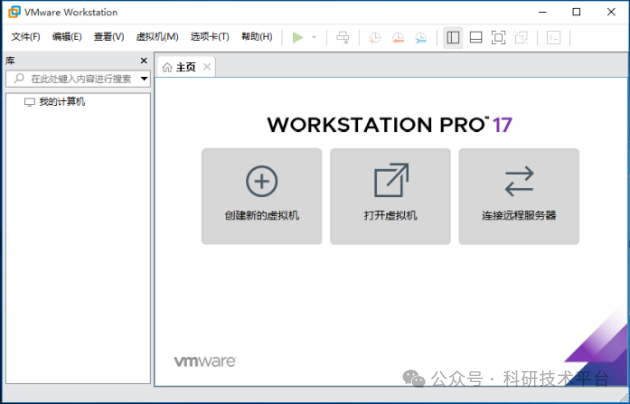Click 连接远程服务器 tile
This screenshot has height=404, width=630.
[519, 196]
